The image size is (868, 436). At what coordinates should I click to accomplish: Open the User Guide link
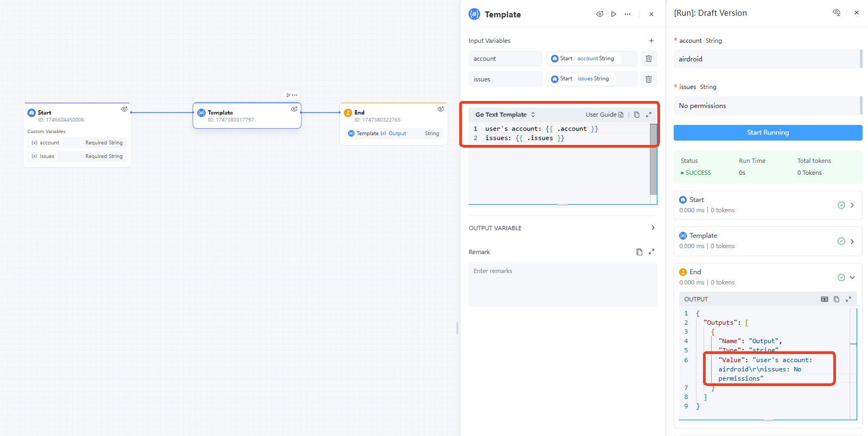[604, 115]
